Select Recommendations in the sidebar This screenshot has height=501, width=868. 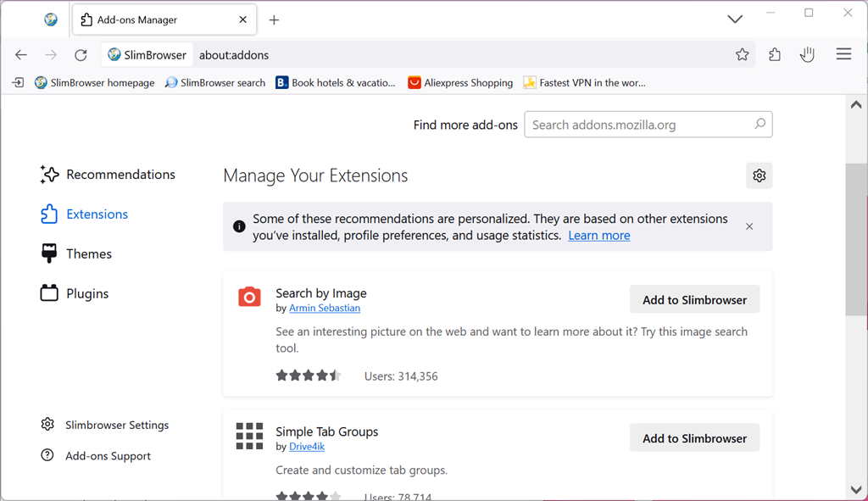click(x=108, y=175)
